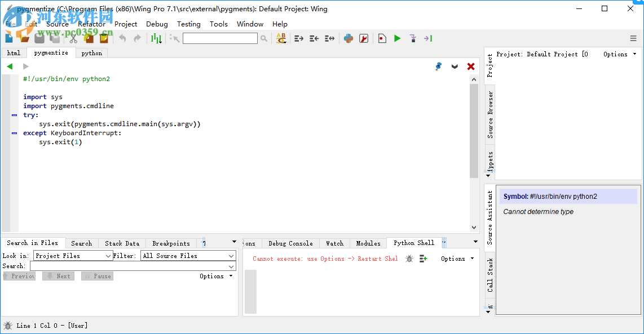This screenshot has width=644, height=334.
Task: Select the Cut scissors tool
Action: (73, 39)
